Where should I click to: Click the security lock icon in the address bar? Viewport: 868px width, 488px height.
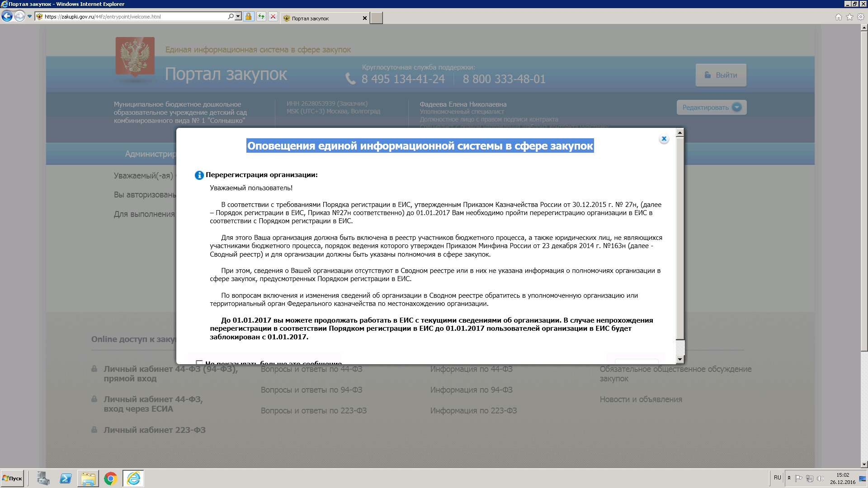[248, 17]
